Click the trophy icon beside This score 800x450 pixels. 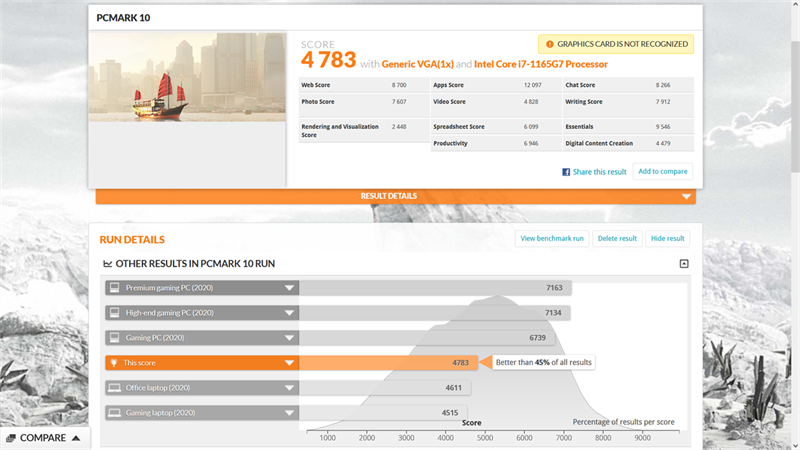[114, 363]
